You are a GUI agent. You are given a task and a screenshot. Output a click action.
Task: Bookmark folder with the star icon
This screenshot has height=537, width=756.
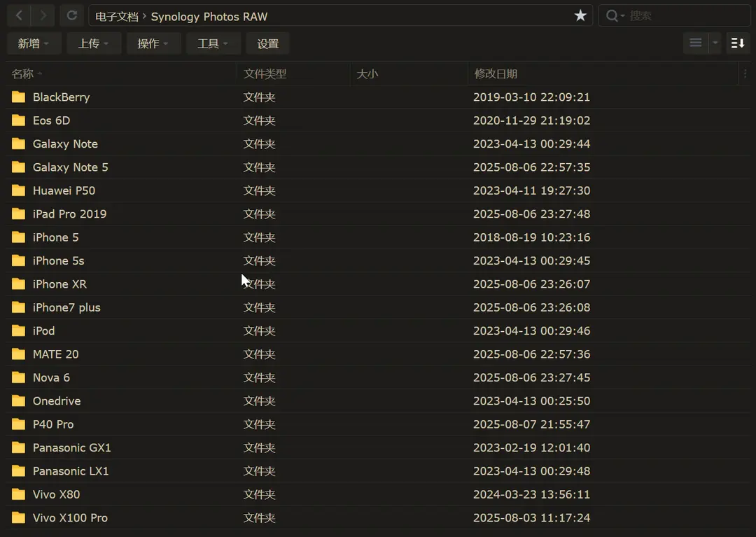(x=580, y=15)
